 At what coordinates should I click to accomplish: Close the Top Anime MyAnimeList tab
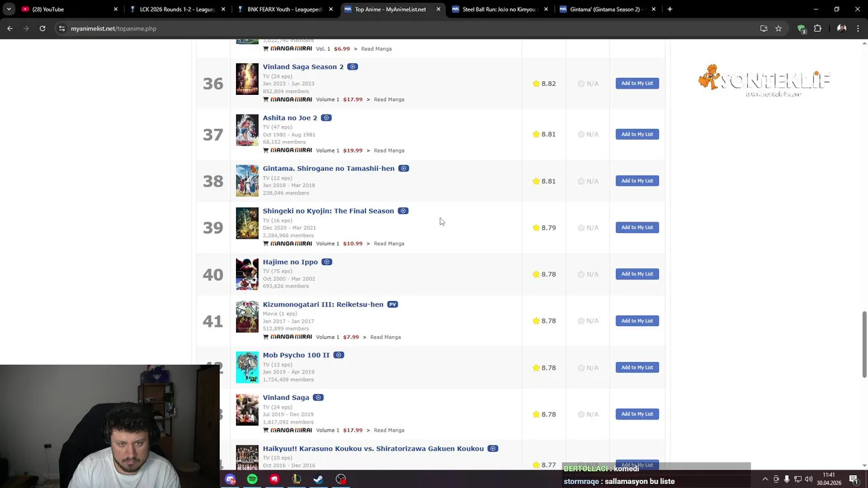coord(438,9)
